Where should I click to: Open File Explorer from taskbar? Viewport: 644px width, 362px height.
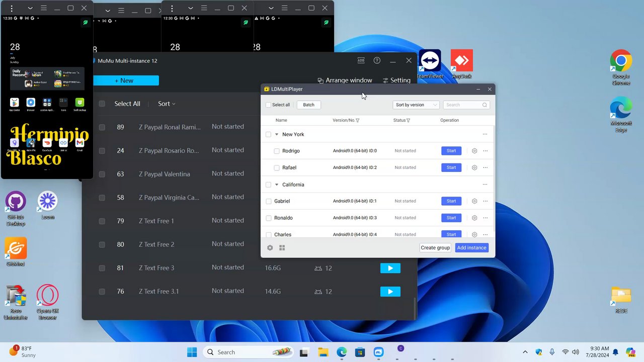tap(323, 352)
